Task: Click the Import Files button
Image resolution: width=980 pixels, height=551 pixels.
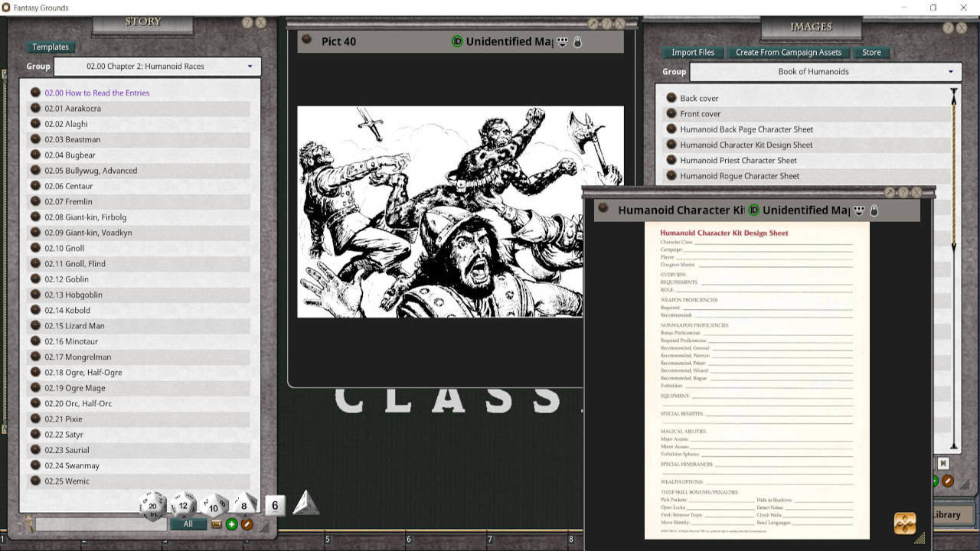Action: (x=691, y=52)
